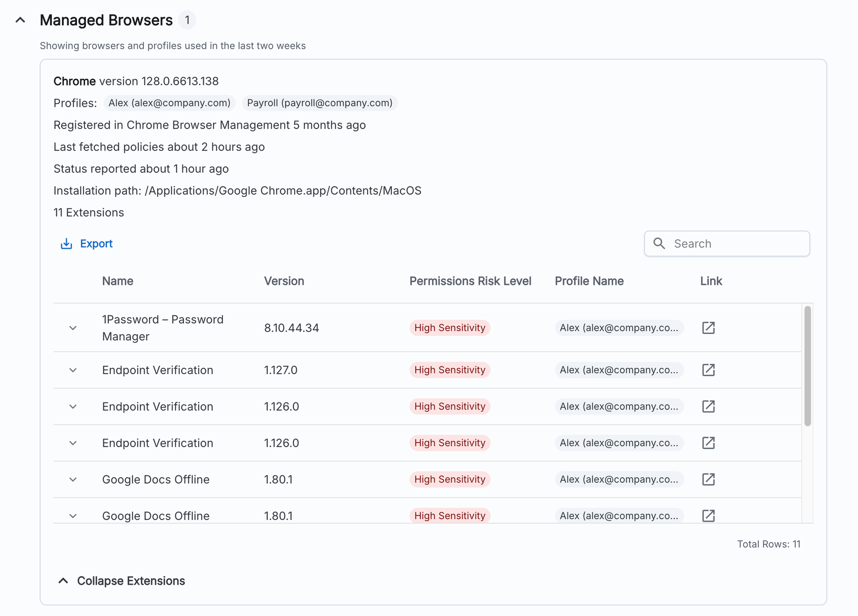Viewport: 858px width, 616px height.
Task: Click the Alex profile name tag on Endpoint Verification
Action: point(619,370)
